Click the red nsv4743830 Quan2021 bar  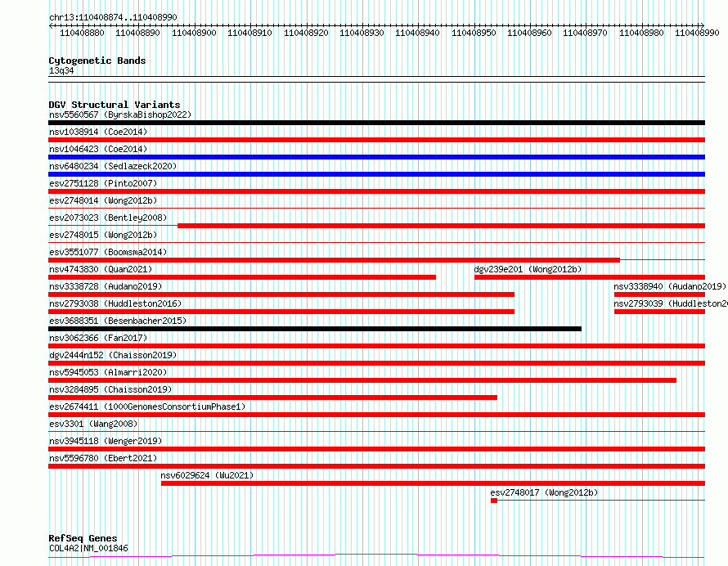[x=242, y=277]
